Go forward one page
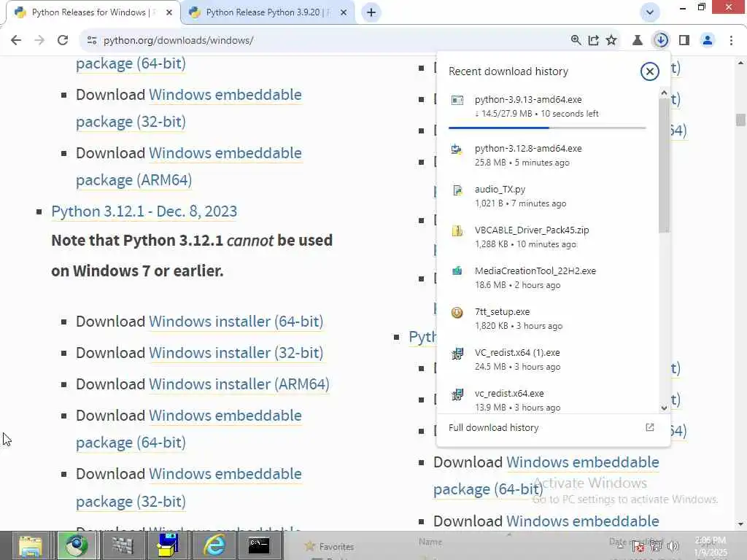The height and width of the screenshot is (560, 747). pyautogui.click(x=39, y=41)
